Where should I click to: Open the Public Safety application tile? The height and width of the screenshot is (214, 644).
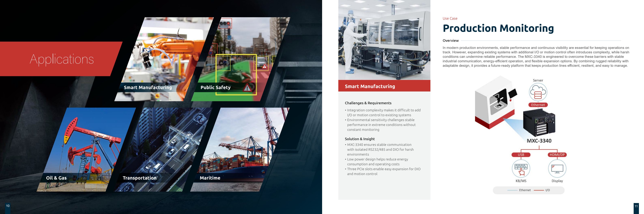pos(241,59)
